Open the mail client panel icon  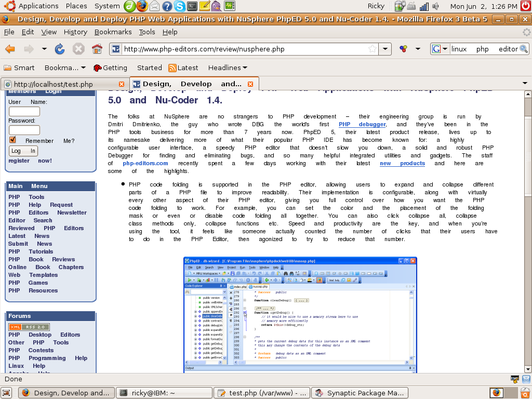click(154, 6)
